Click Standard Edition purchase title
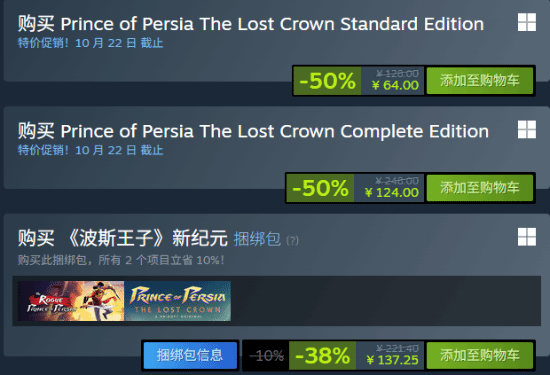 (x=251, y=24)
